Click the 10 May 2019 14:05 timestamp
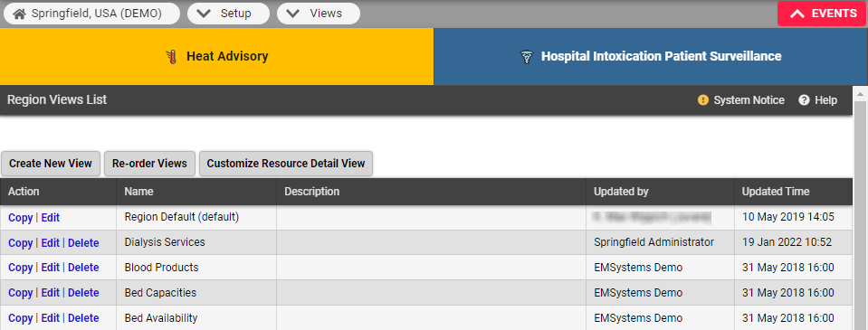Viewport: 868px width, 330px height. (787, 217)
